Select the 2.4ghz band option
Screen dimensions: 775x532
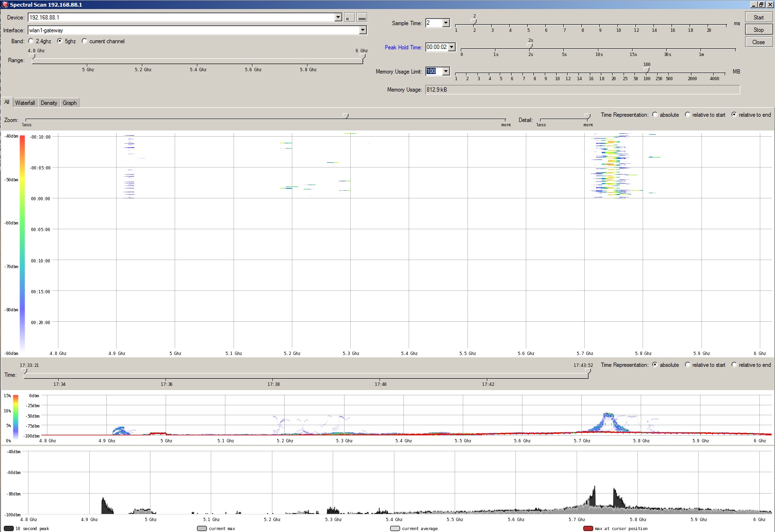(x=31, y=41)
